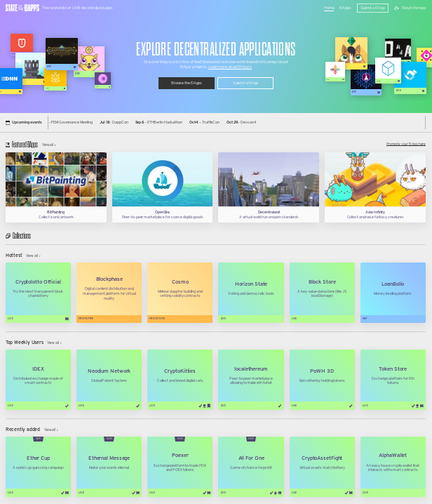Expand Featured DApps View all
The height and width of the screenshot is (504, 432).
[x=49, y=145]
